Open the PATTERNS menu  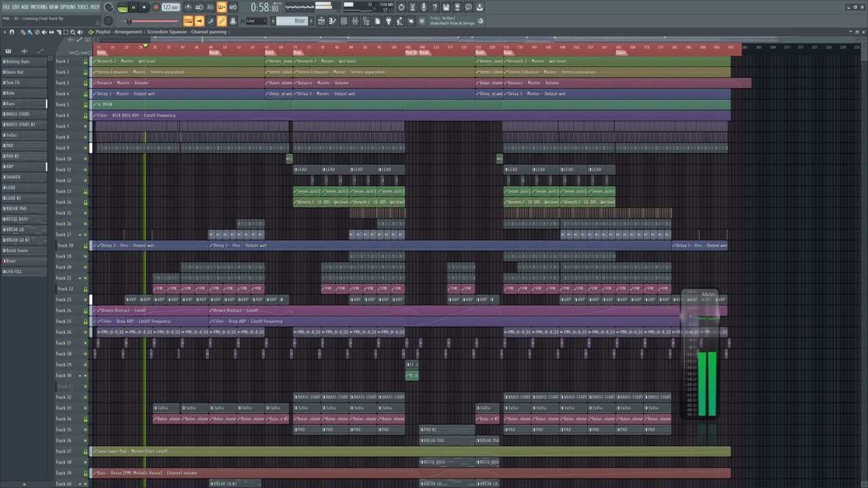click(x=39, y=7)
